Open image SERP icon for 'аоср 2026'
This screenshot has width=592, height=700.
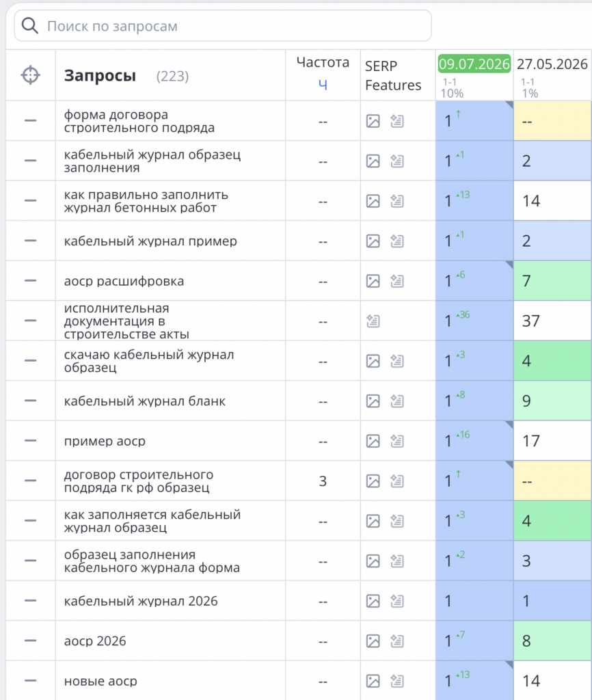[373, 641]
